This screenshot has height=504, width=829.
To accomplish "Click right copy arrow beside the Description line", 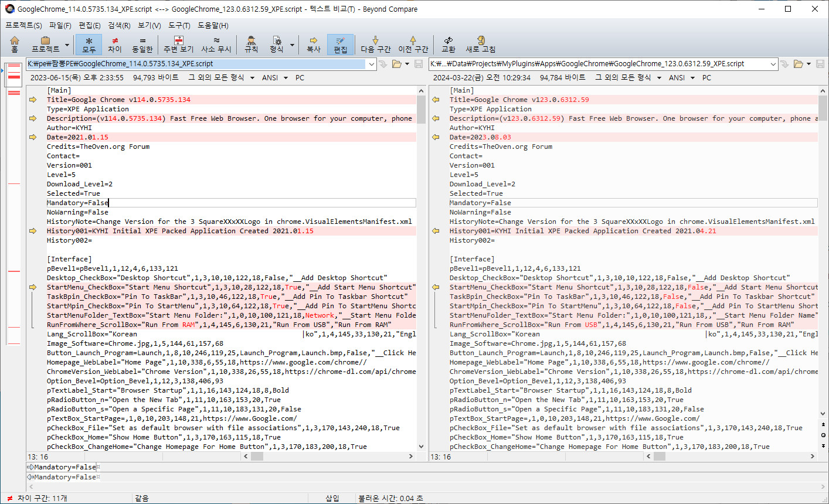I will tap(436, 118).
